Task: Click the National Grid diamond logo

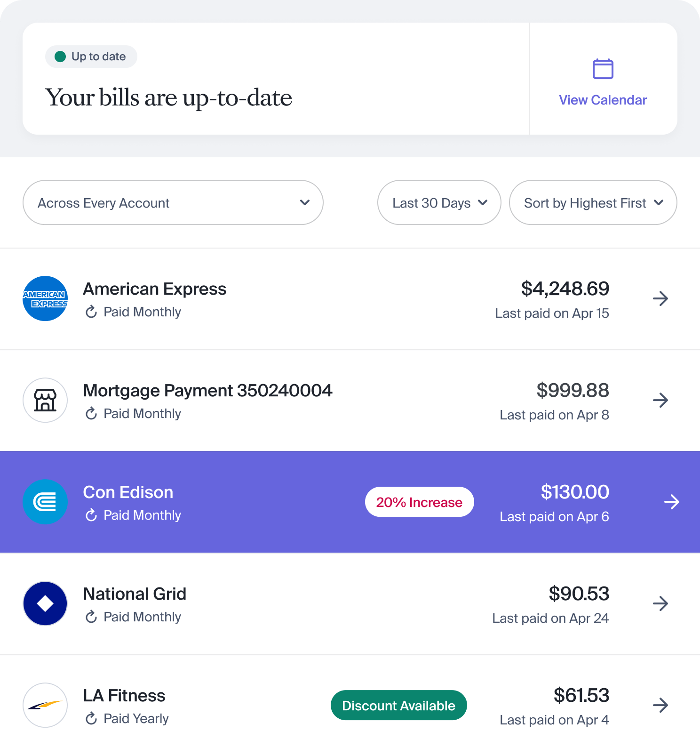Action: 45,603
